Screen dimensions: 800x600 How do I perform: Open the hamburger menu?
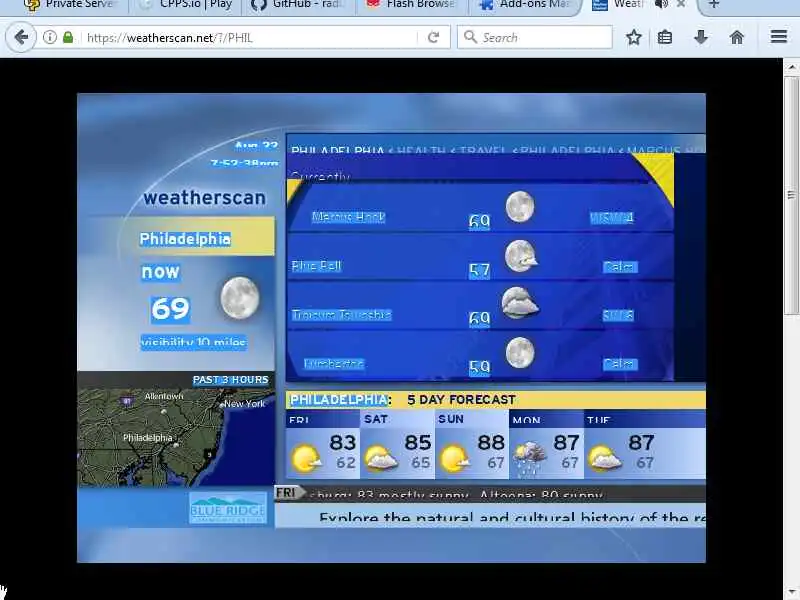pyautogui.click(x=779, y=37)
